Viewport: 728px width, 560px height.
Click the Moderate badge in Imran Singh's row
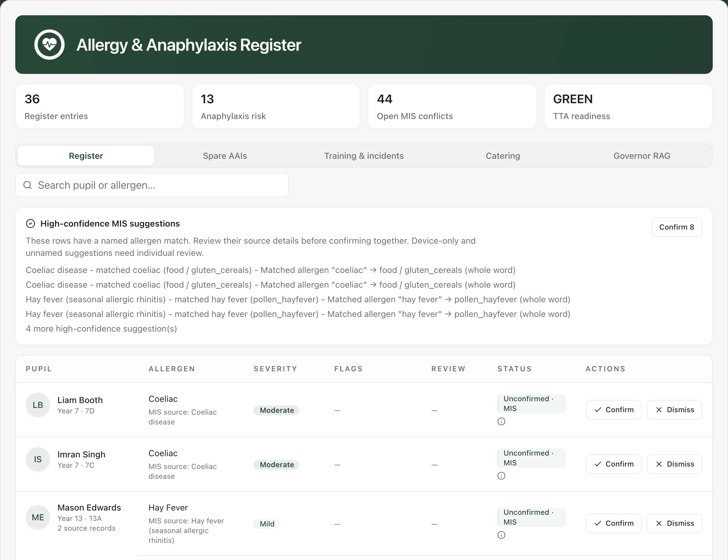coord(277,465)
